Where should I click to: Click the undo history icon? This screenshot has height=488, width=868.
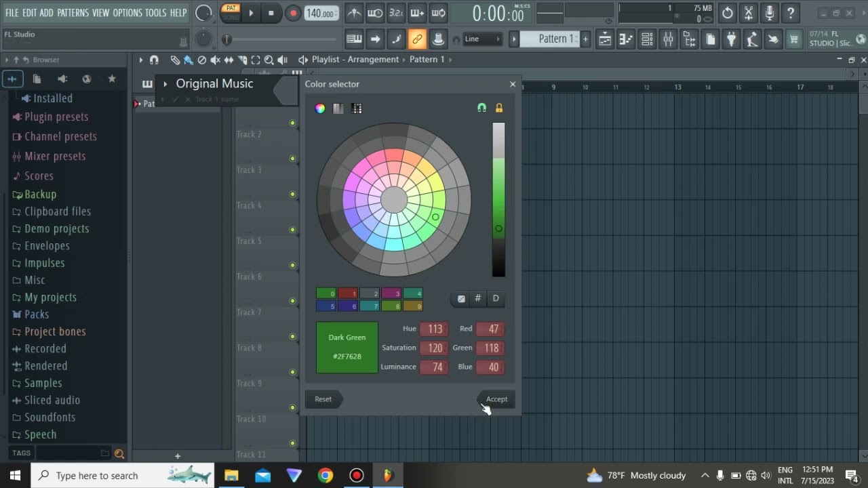728,13
